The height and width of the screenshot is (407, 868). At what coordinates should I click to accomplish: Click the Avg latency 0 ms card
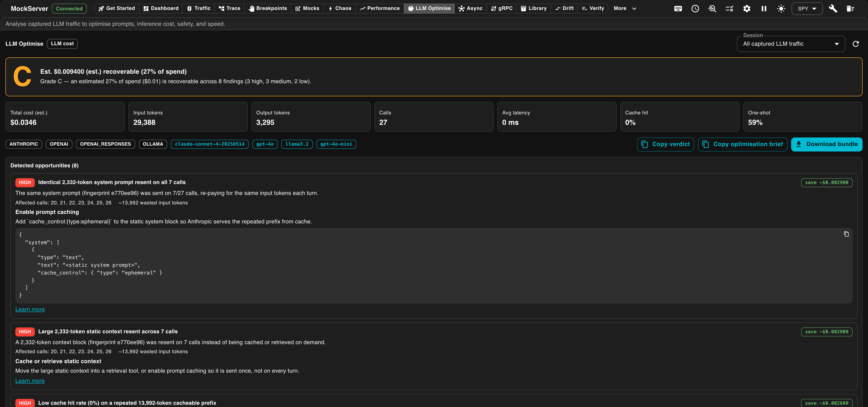557,117
